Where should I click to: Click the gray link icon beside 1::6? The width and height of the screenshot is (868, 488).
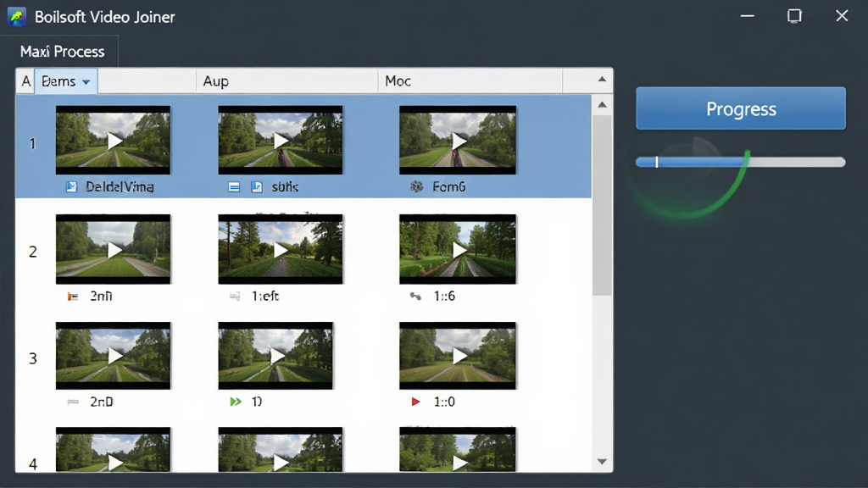point(415,297)
